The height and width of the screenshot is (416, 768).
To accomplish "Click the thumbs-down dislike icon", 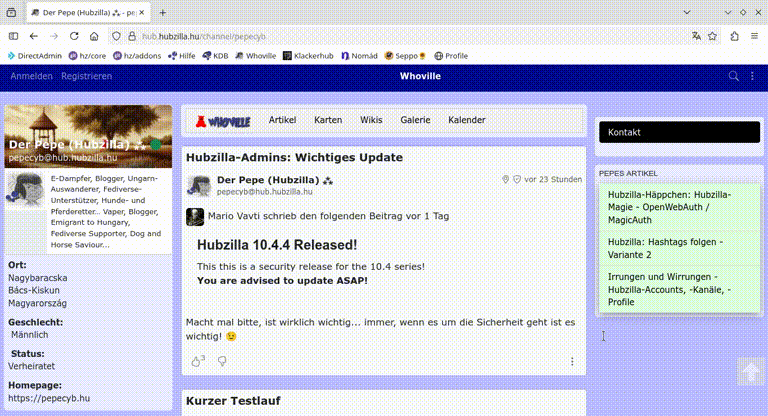I will pyautogui.click(x=222, y=361).
